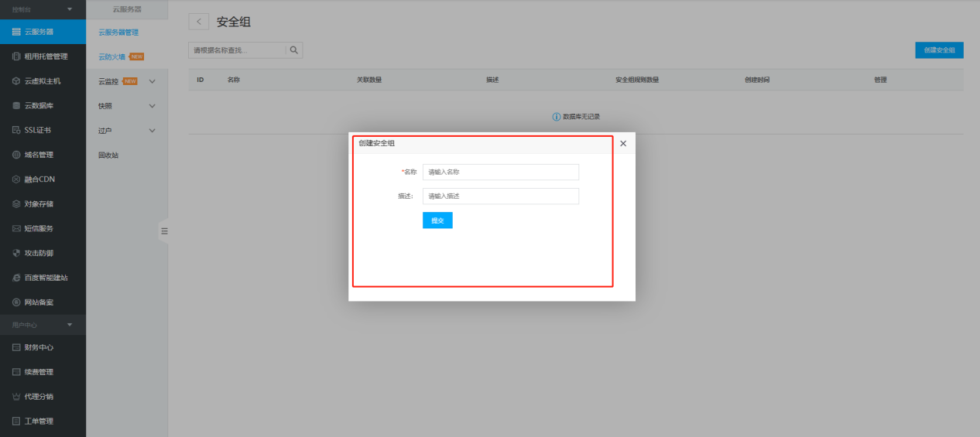Click the 名称 input field in dialog
Viewport: 980px width, 437px height.
point(500,172)
